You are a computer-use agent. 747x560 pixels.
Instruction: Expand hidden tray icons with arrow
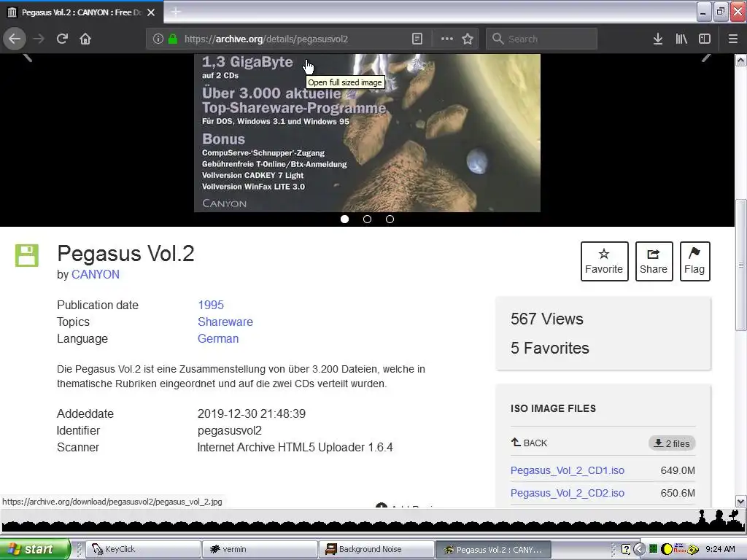click(639, 549)
